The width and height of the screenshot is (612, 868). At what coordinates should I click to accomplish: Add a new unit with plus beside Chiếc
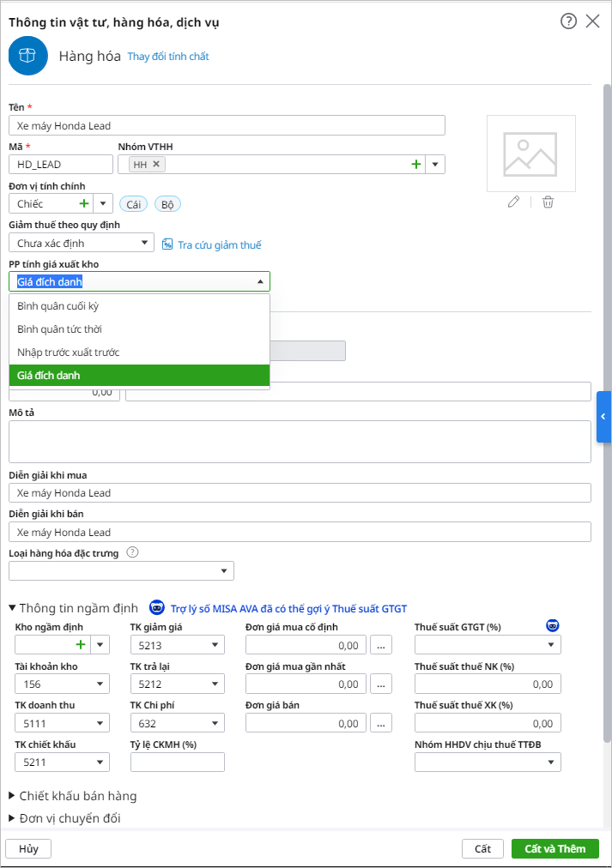pos(83,204)
